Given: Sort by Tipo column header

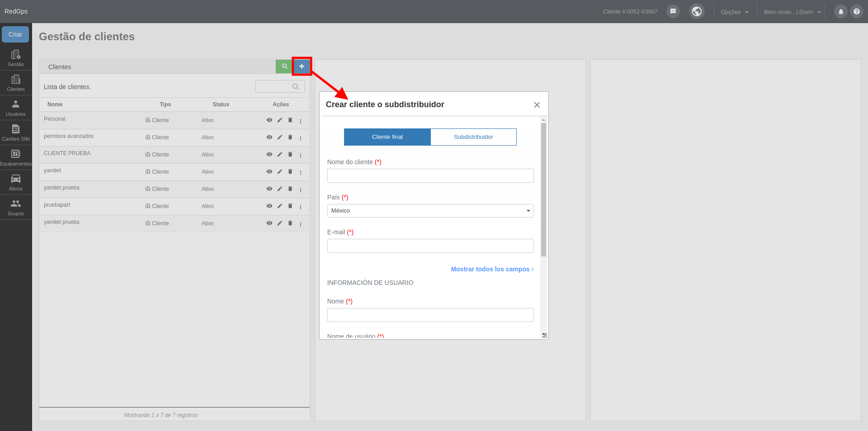Looking at the screenshot, I should click(x=165, y=104).
